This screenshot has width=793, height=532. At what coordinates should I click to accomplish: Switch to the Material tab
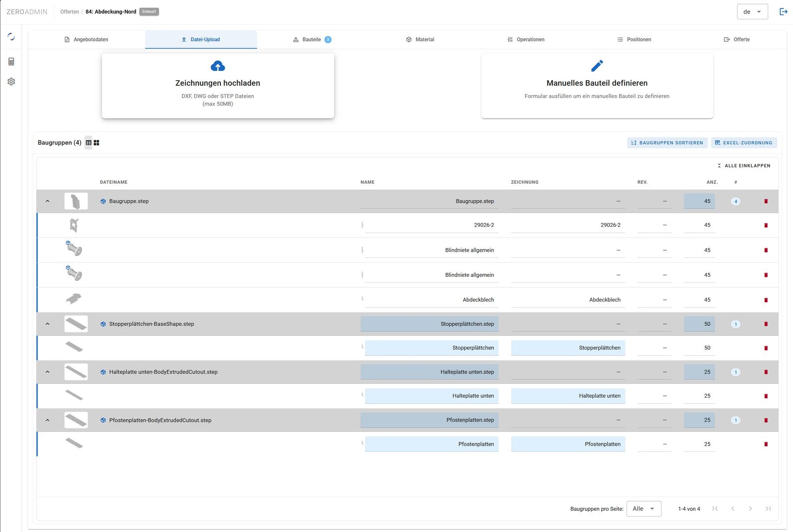[420, 40]
